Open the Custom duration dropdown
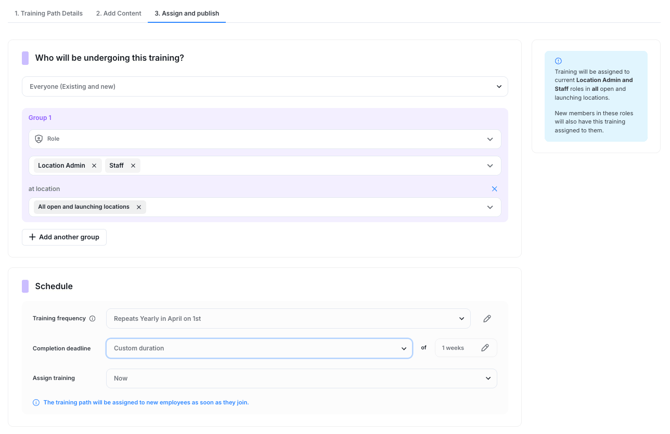Image resolution: width=670 pixels, height=434 pixels. [x=259, y=349]
